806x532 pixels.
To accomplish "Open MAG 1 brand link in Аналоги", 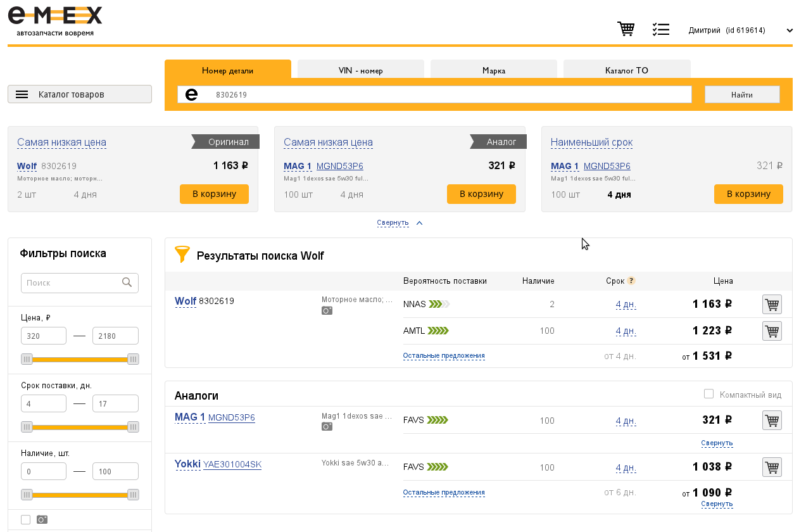I will (190, 417).
